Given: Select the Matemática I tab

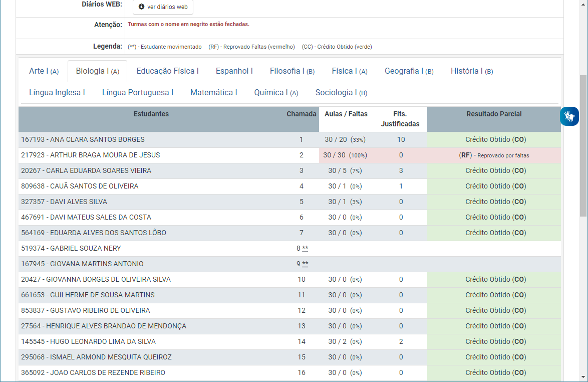Looking at the screenshot, I should pos(214,93).
